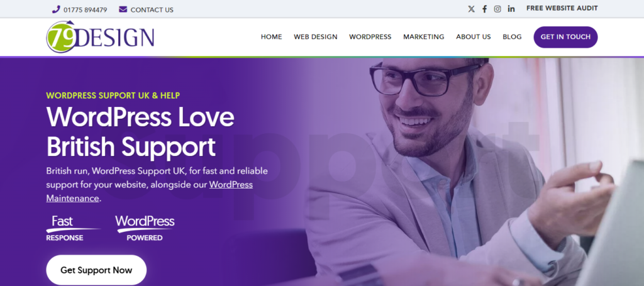
Task: Open the Web Design menu
Action: (316, 37)
